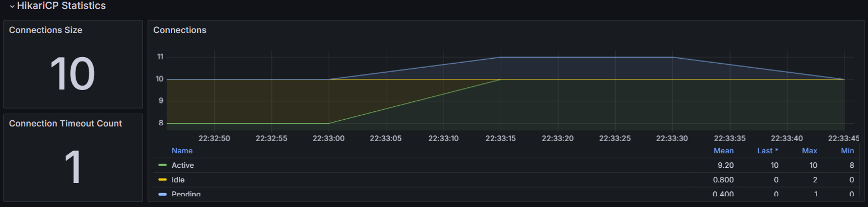Toggle the Idle series in legend
Screen dimensions: 868x207
coord(178,180)
